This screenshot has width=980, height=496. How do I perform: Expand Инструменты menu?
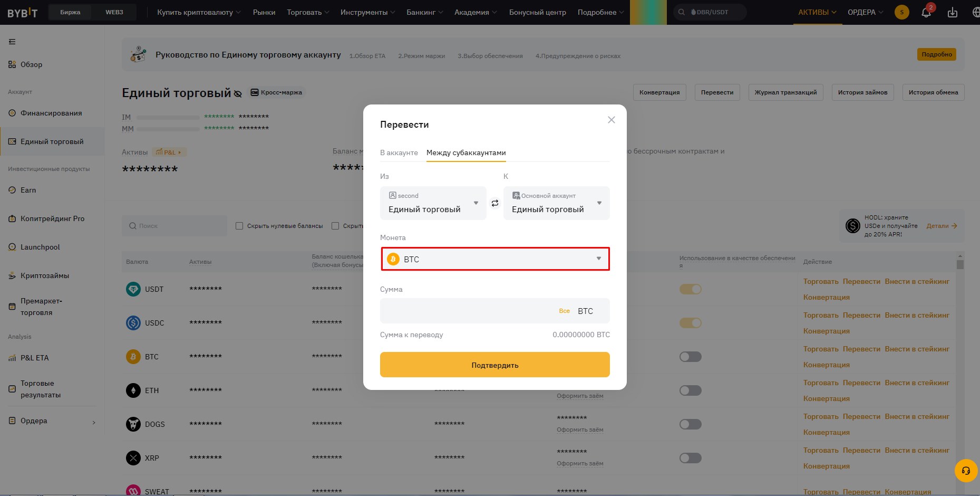368,12
